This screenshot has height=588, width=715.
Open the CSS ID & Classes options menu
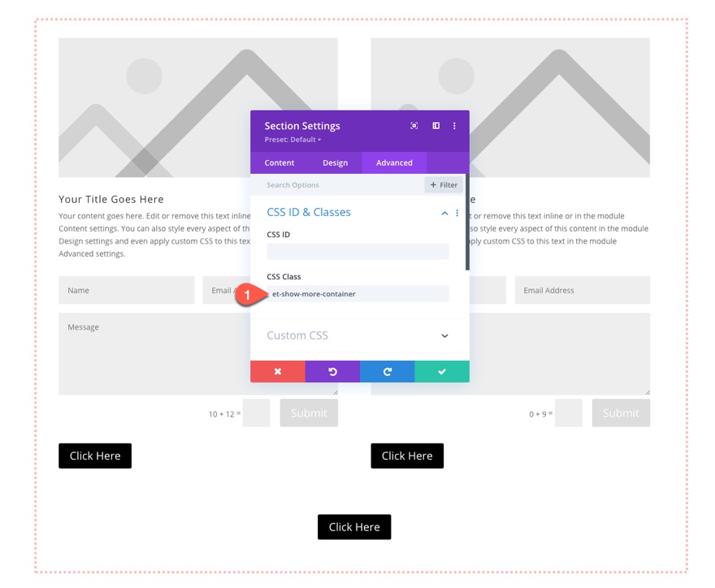click(x=457, y=212)
